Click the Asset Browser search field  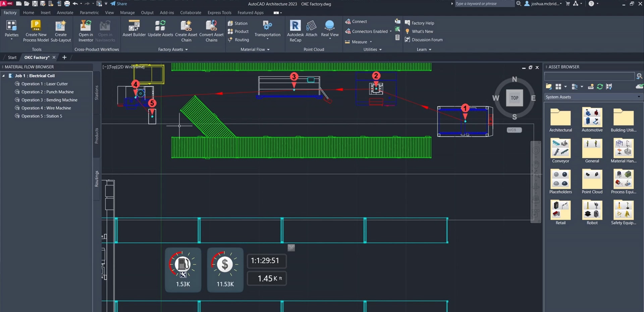589,76
